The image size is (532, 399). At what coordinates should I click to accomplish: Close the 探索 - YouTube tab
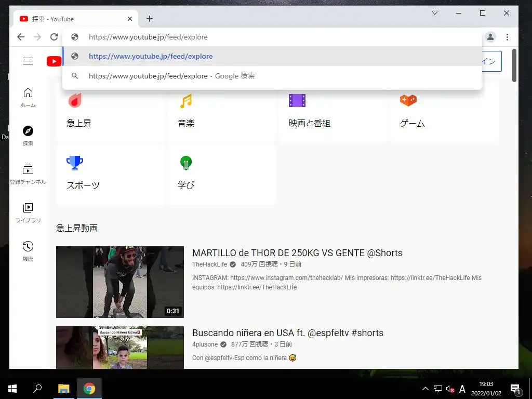point(129,19)
